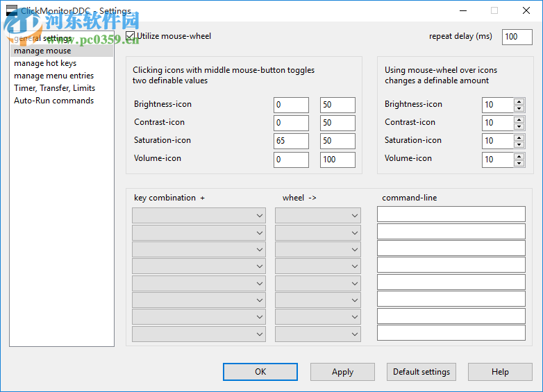Minimize the Settings window
The width and height of the screenshot is (543, 392).
tap(463, 10)
